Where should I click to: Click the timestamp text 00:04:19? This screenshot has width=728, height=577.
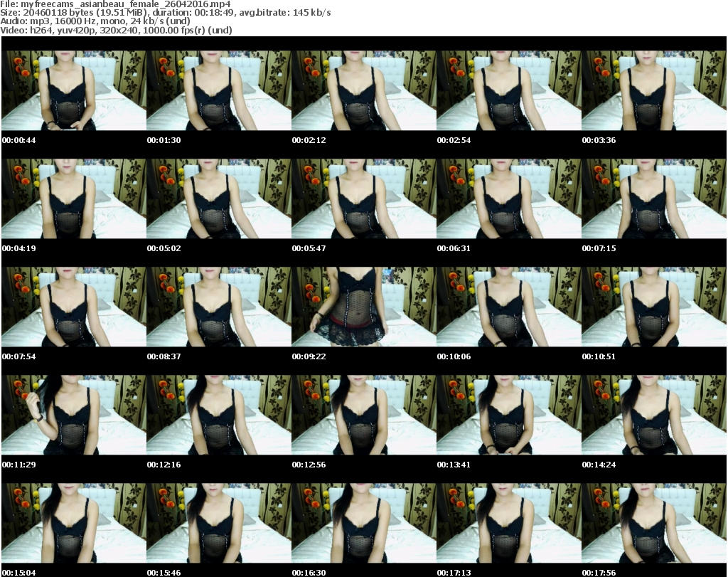18,248
